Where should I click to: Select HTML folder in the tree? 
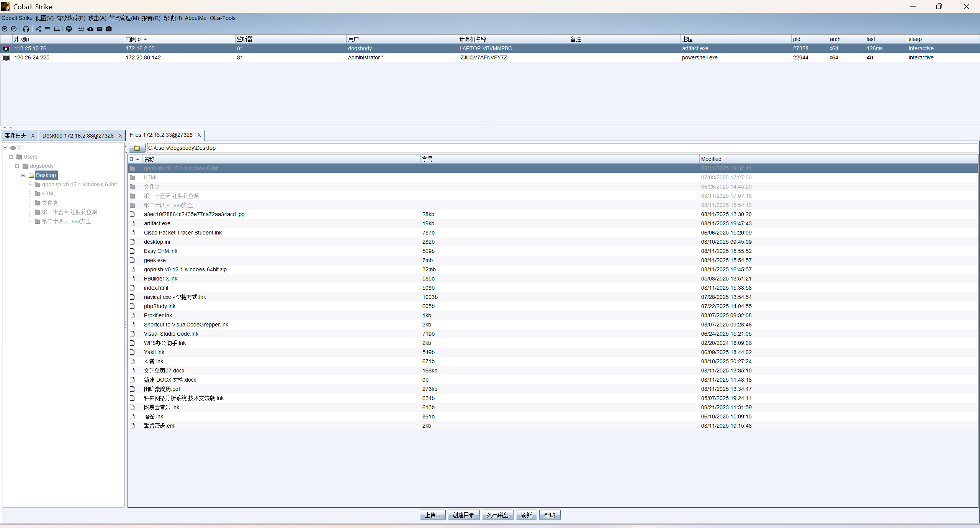tap(49, 193)
